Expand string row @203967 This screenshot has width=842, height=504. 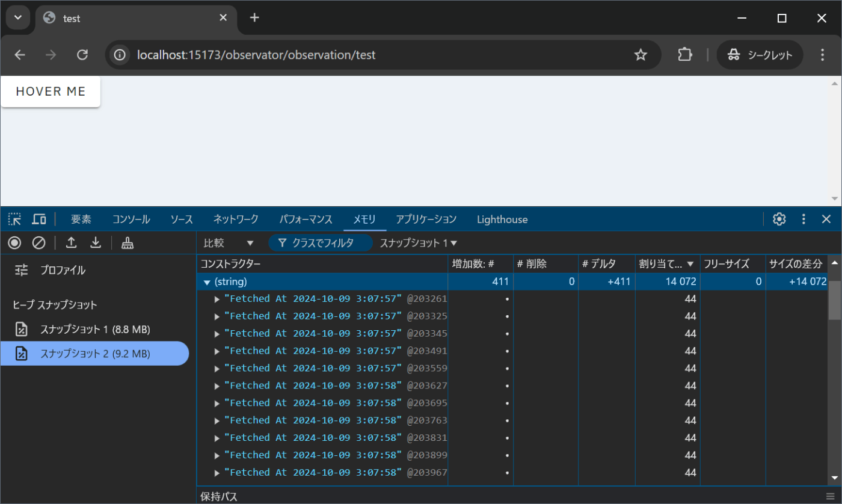click(217, 473)
